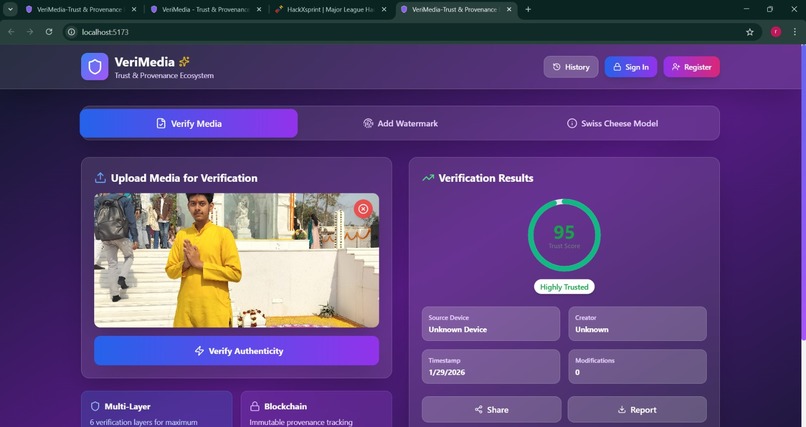Viewport: 806px width, 427px height.
Task: Select the Creator Unknown card
Action: point(637,324)
